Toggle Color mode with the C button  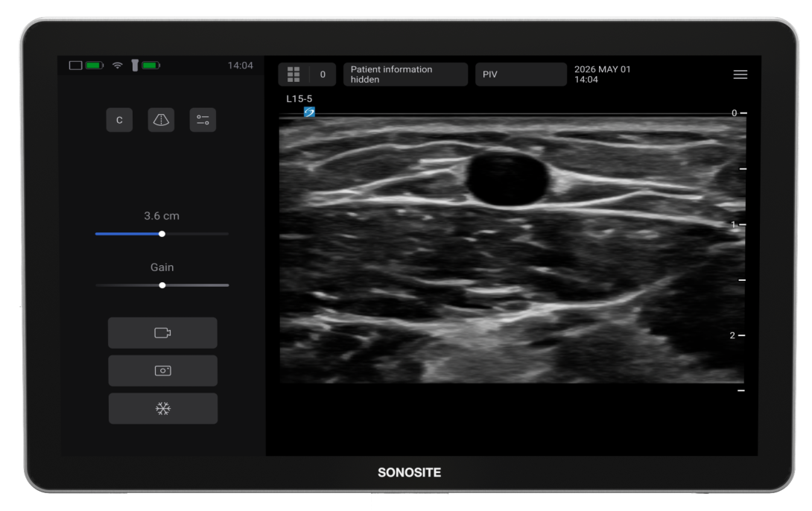119,120
